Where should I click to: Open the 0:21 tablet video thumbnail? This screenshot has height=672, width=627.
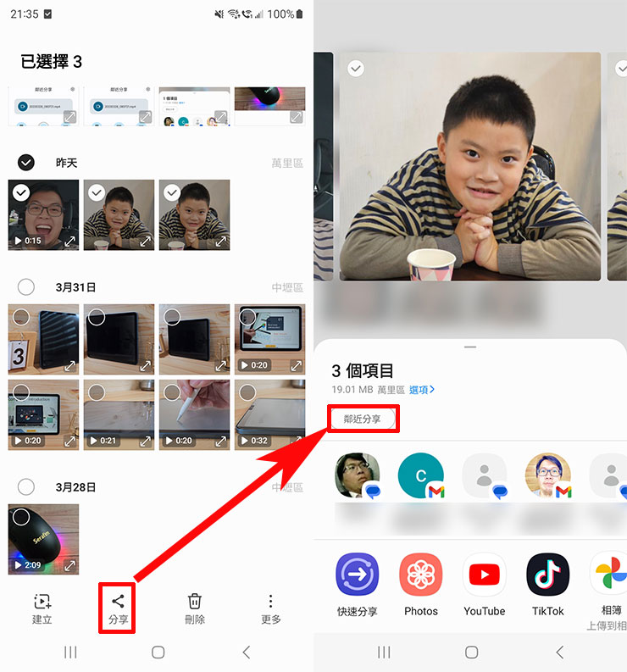coord(119,414)
